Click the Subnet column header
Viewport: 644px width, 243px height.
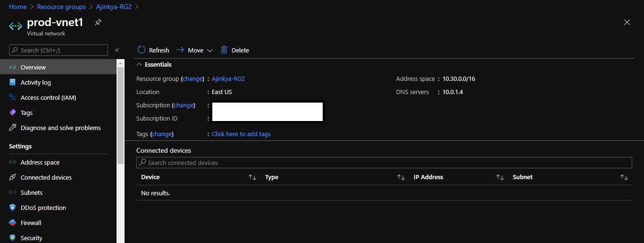523,177
